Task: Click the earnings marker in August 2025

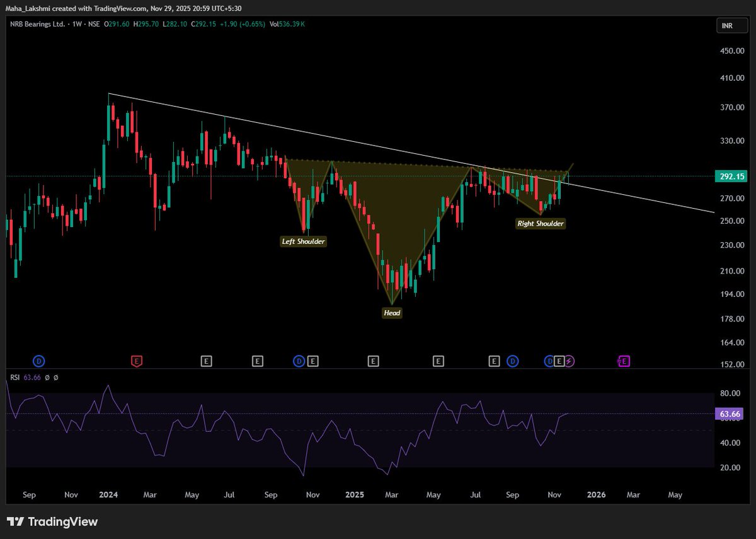Action: click(x=495, y=361)
